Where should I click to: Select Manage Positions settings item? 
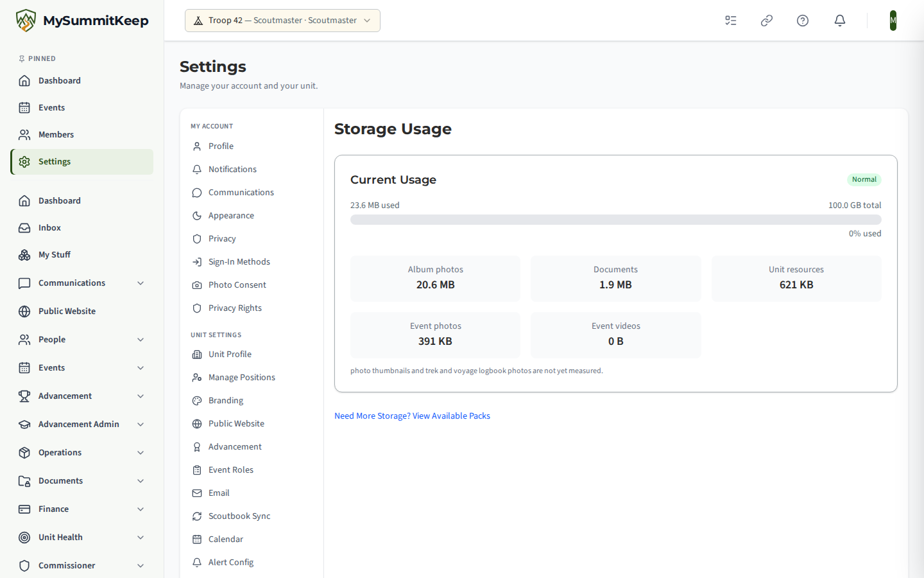252,378
